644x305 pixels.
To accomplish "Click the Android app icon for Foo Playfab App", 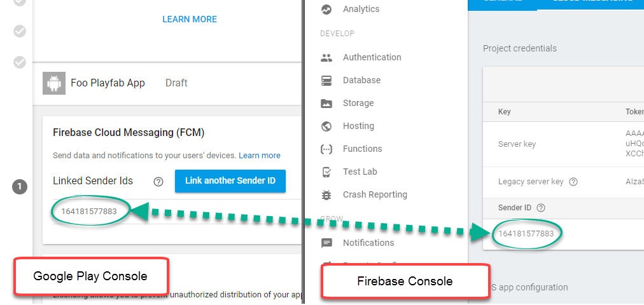I will (x=54, y=83).
